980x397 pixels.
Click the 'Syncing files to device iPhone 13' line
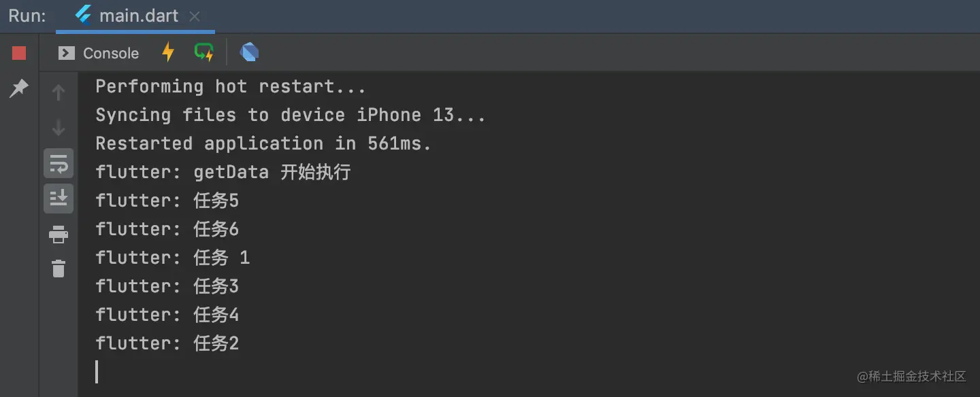(291, 115)
